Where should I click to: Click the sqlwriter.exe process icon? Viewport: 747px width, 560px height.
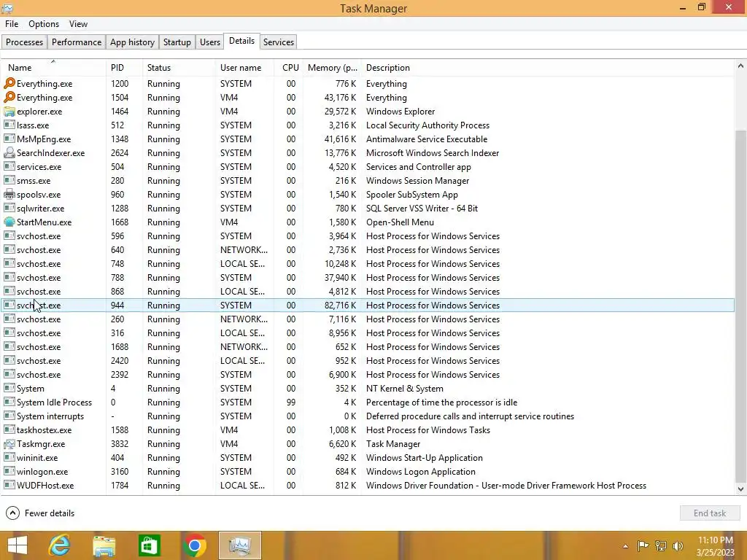point(9,208)
